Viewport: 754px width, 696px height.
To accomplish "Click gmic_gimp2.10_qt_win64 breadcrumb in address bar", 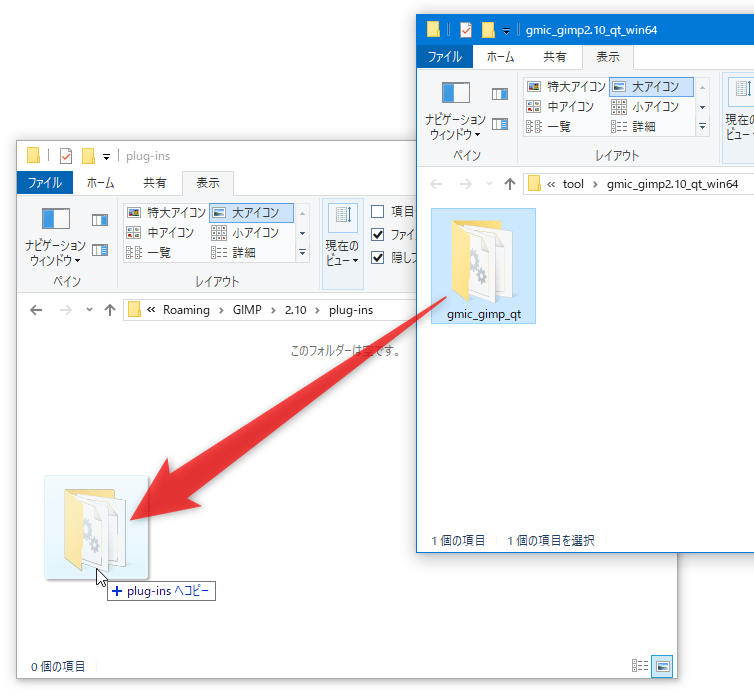I will click(x=672, y=184).
